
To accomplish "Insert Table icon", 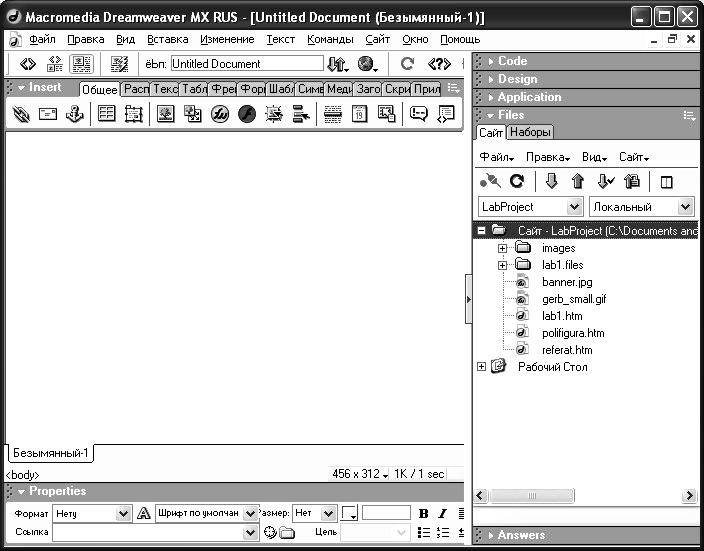I will 106,114.
